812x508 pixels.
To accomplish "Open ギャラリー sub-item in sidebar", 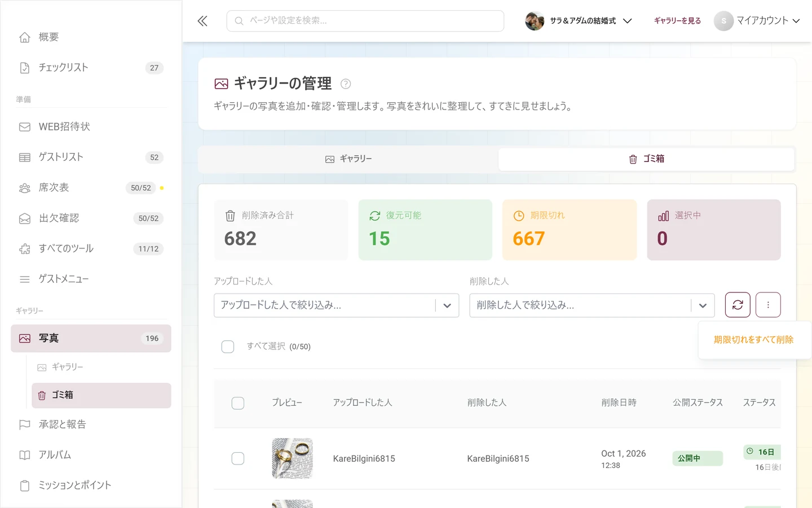I will point(101,367).
